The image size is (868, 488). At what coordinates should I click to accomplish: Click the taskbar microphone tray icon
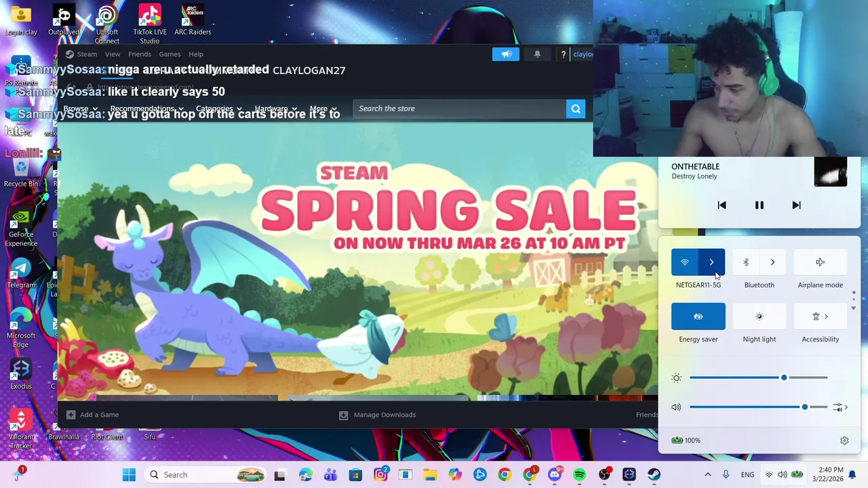[726, 474]
